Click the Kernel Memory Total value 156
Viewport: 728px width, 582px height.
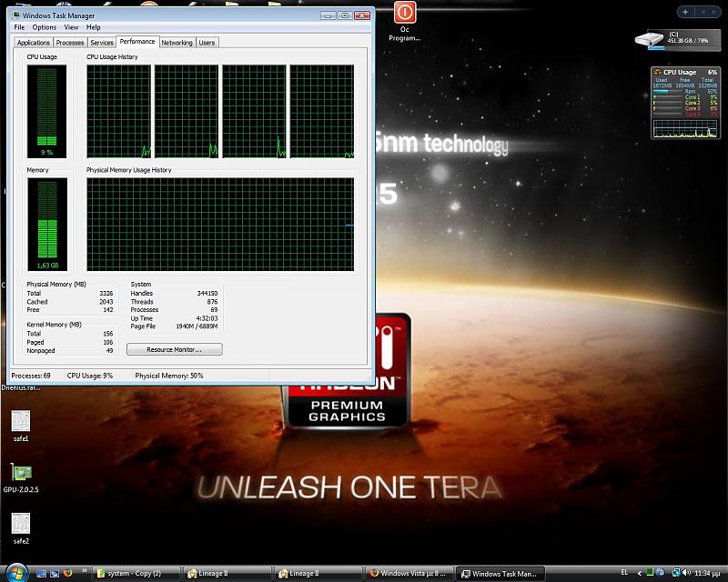click(x=108, y=334)
